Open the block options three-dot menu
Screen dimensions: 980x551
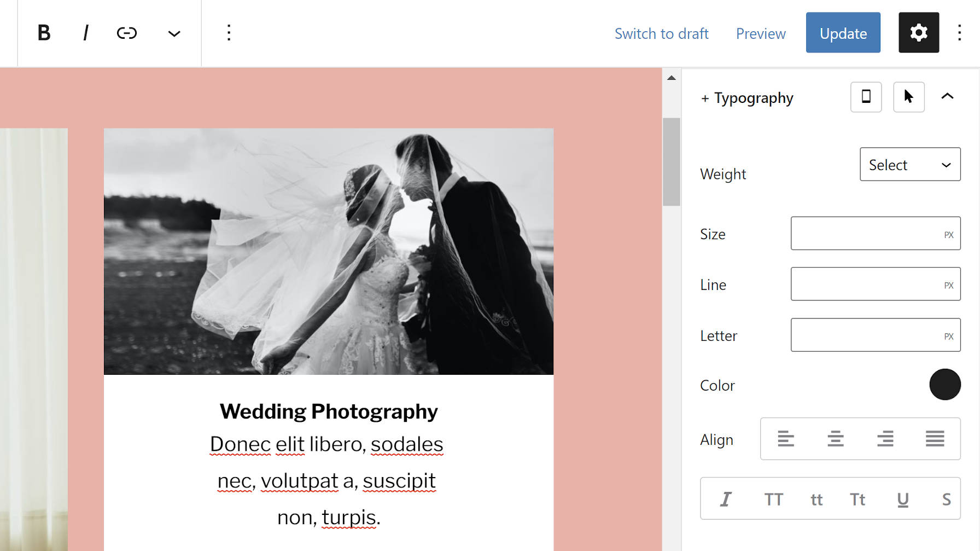coord(229,33)
